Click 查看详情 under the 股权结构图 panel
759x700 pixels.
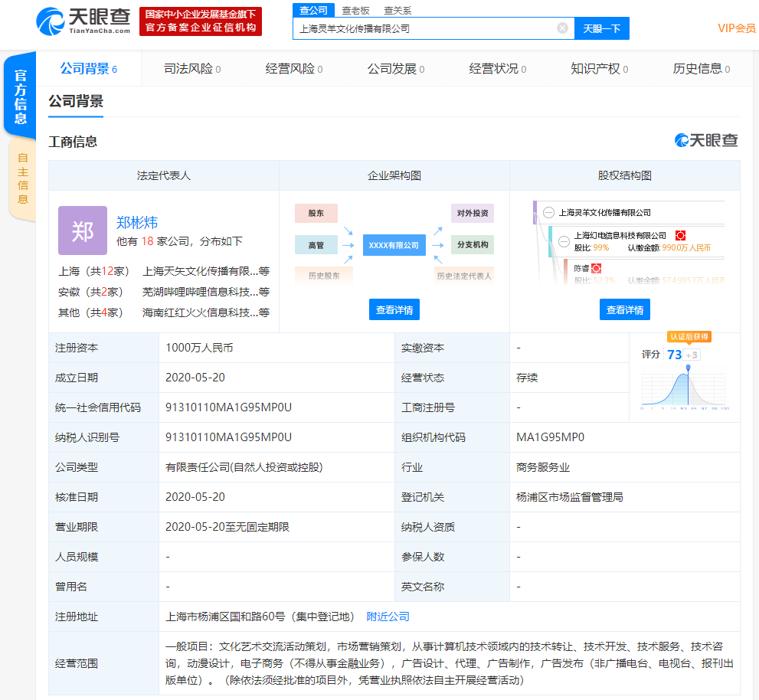(624, 309)
